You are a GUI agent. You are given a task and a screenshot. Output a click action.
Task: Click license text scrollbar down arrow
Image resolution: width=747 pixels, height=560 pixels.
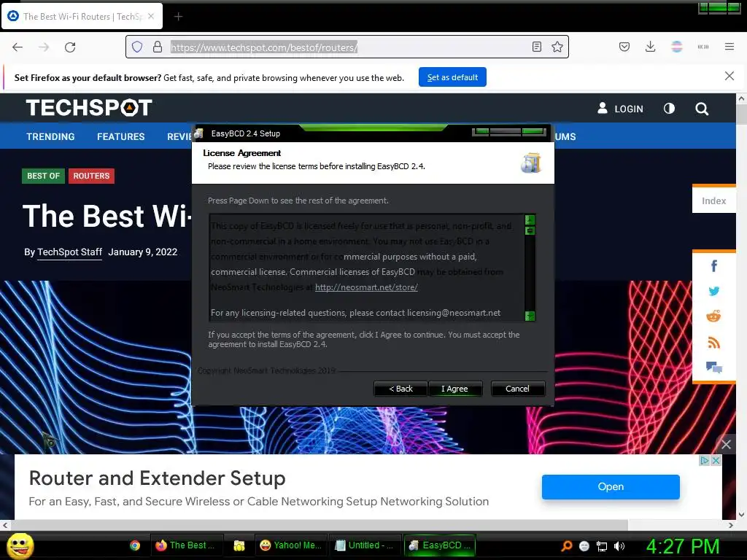tap(530, 316)
